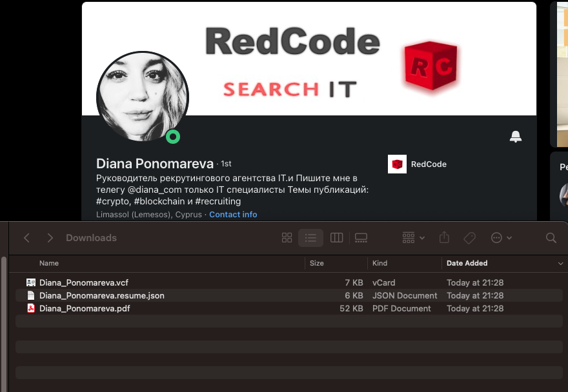This screenshot has width=568, height=392.
Task: Click the green online status indicator
Action: click(173, 137)
